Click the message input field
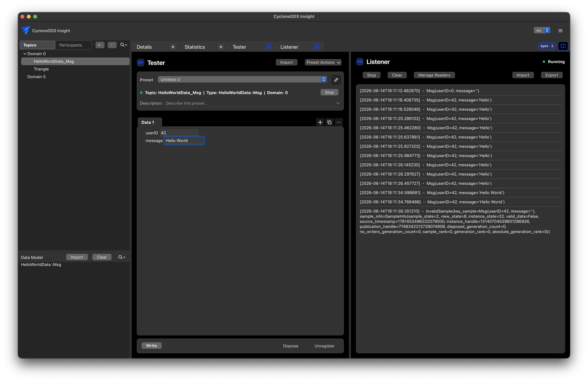 click(184, 141)
